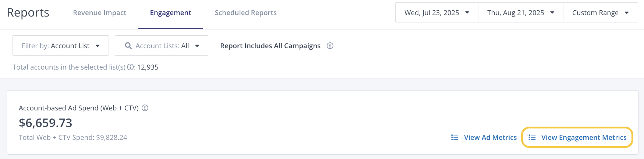Go to the Scheduled Reports tab
The height and width of the screenshot is (159, 644).
pos(245,13)
